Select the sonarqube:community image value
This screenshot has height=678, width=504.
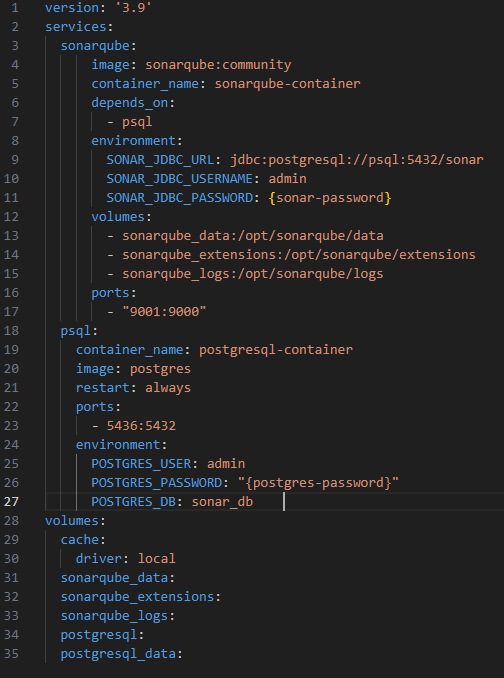point(218,65)
